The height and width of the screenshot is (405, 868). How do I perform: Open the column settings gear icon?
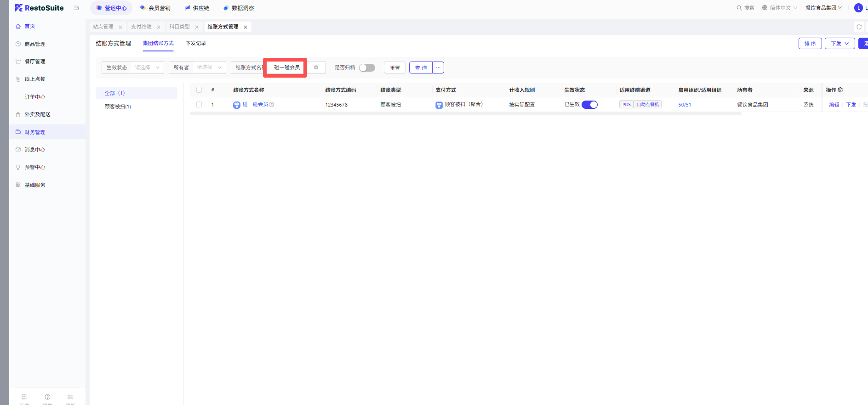pos(840,90)
